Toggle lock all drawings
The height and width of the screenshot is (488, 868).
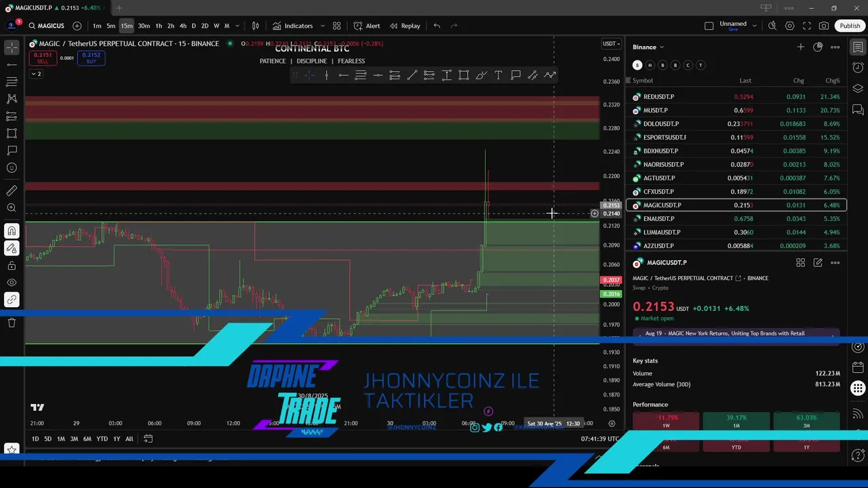[12, 266]
